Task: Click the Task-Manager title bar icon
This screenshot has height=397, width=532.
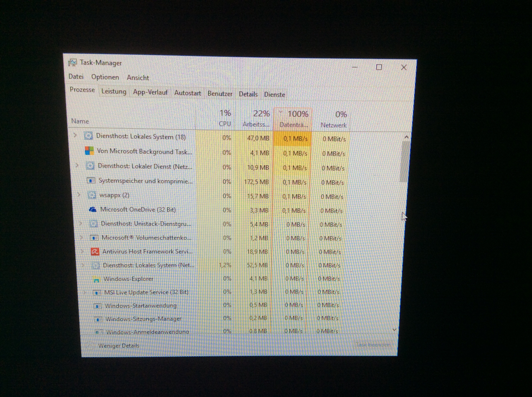Action: 72,63
